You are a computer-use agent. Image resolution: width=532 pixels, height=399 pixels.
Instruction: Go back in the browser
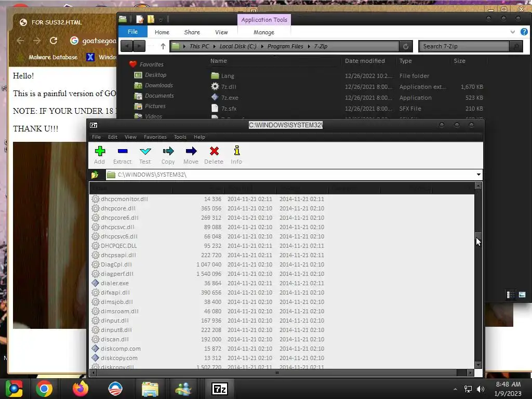(x=20, y=41)
